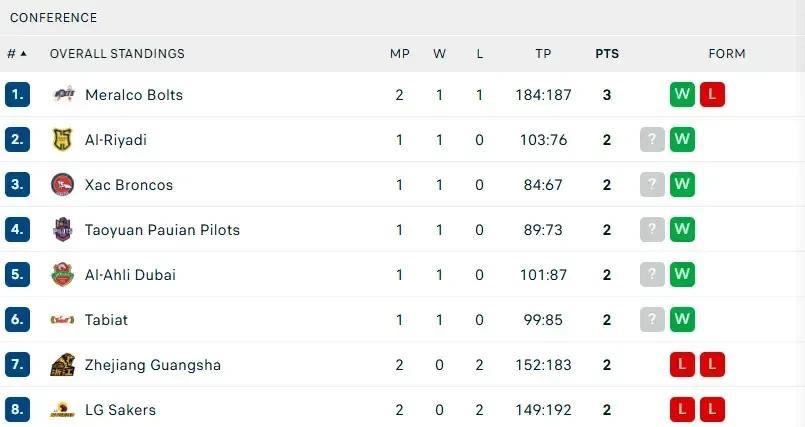Click the Xac Broncos round logo

(x=63, y=185)
